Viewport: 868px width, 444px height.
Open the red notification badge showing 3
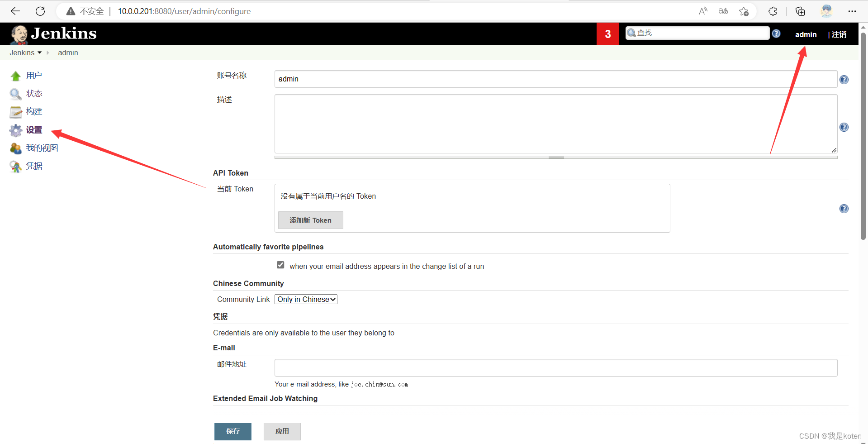[608, 34]
